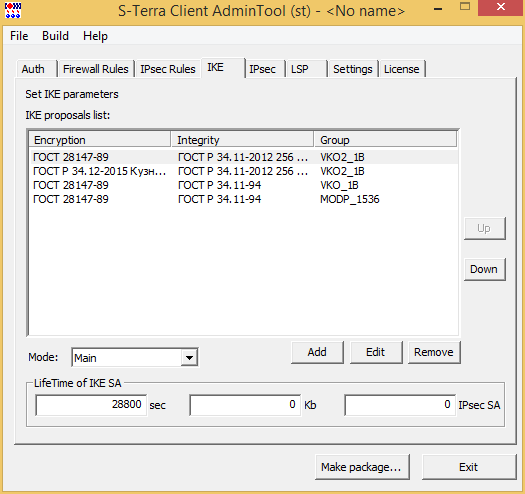The height and width of the screenshot is (494, 525).
Task: Go to the License tab
Action: [402, 69]
